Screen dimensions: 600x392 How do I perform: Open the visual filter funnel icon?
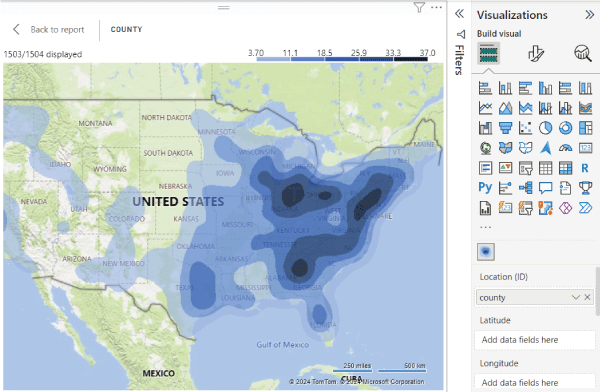point(419,7)
